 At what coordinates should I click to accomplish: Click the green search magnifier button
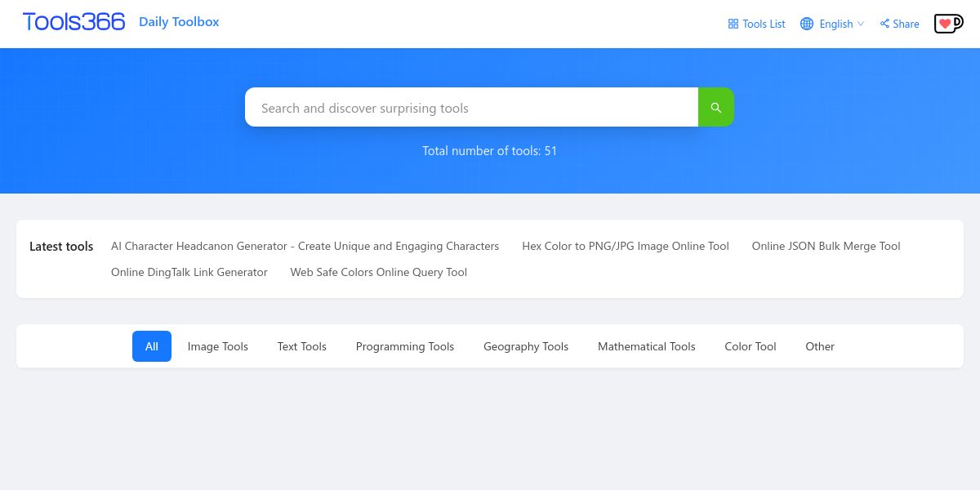pyautogui.click(x=716, y=107)
